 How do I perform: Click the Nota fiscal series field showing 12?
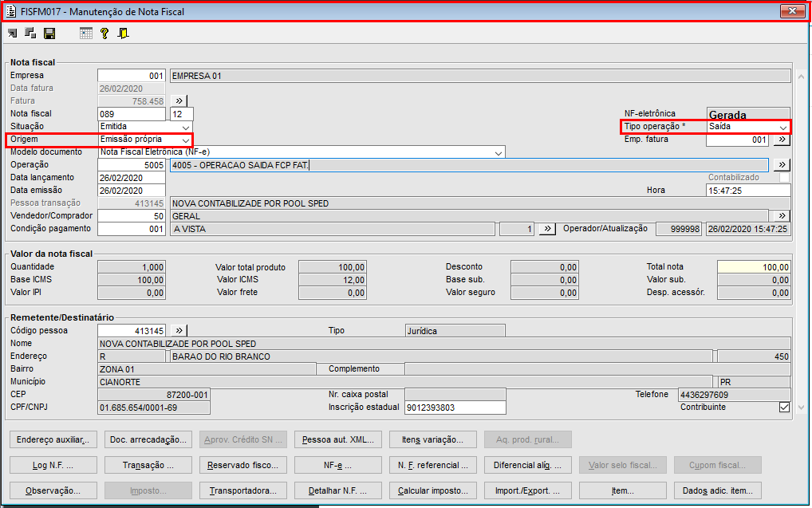click(x=182, y=114)
